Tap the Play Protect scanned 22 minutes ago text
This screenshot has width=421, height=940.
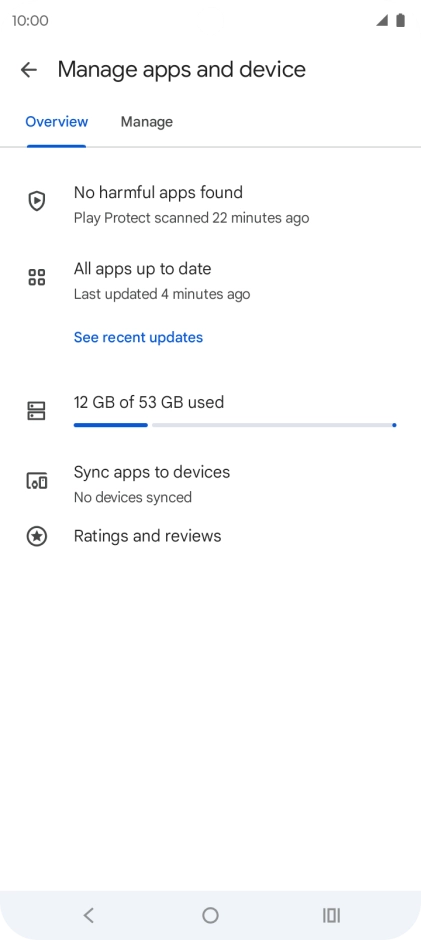tap(191, 218)
